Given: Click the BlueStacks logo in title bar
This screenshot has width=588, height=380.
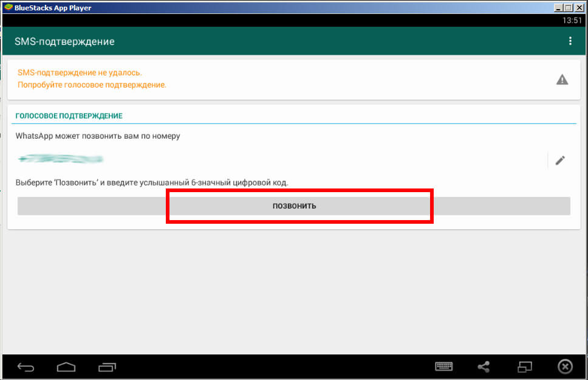Looking at the screenshot, I should click(9, 7).
